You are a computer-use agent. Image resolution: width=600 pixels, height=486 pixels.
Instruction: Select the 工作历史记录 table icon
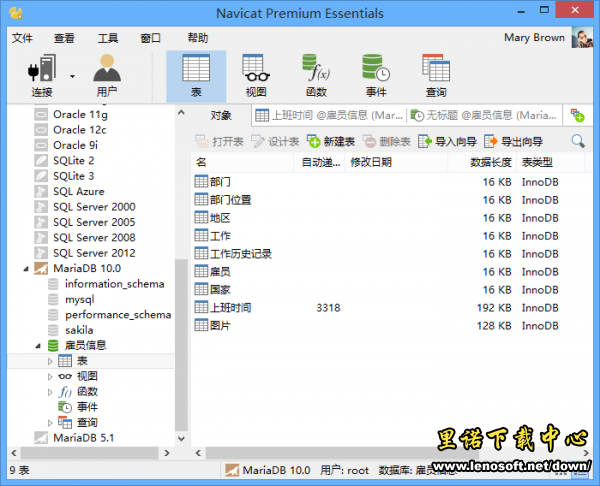tap(201, 253)
